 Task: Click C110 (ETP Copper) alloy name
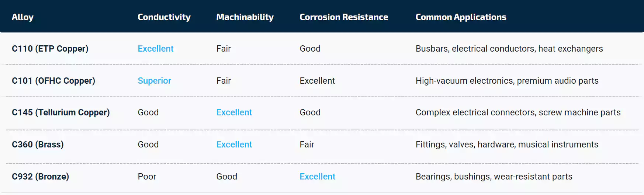(x=50, y=49)
